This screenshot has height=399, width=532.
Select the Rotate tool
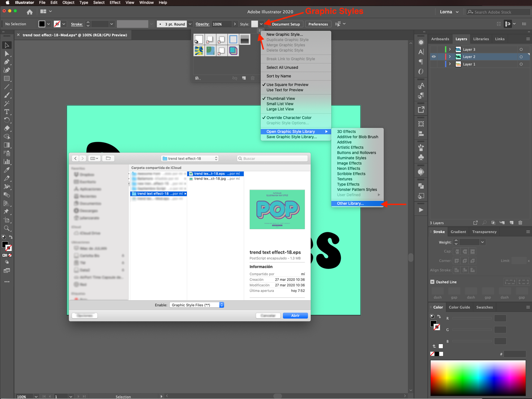(7, 120)
